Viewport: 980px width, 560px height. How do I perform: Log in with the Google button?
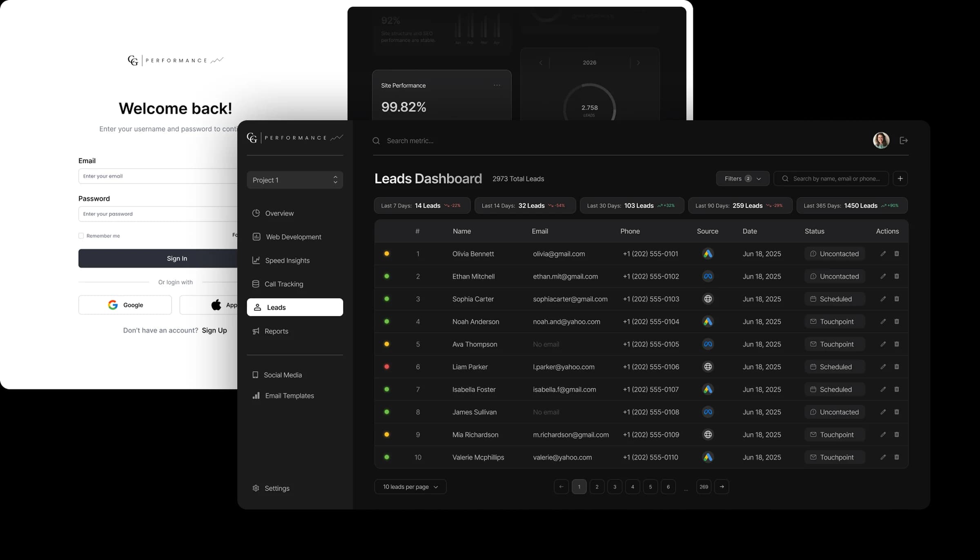tap(125, 305)
